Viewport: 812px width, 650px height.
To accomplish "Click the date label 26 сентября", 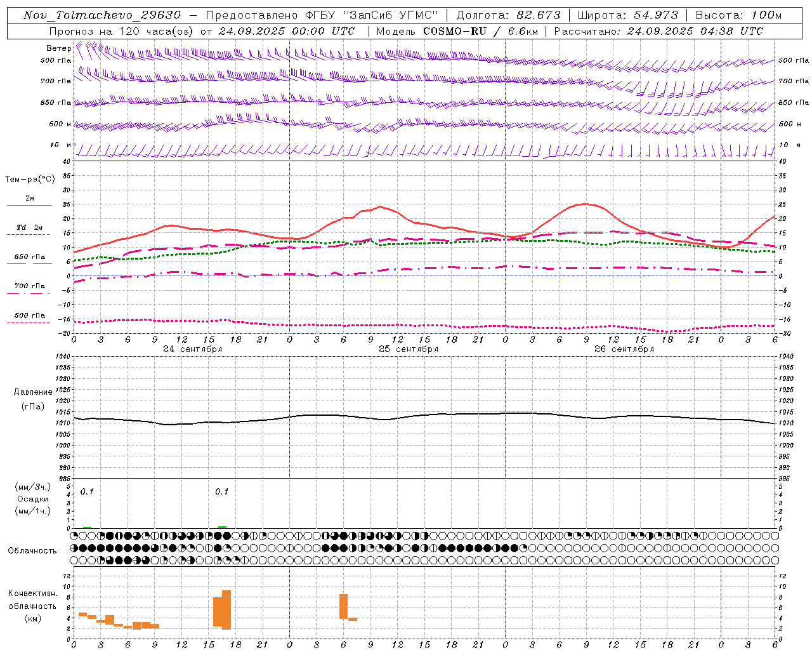I will 624,349.
